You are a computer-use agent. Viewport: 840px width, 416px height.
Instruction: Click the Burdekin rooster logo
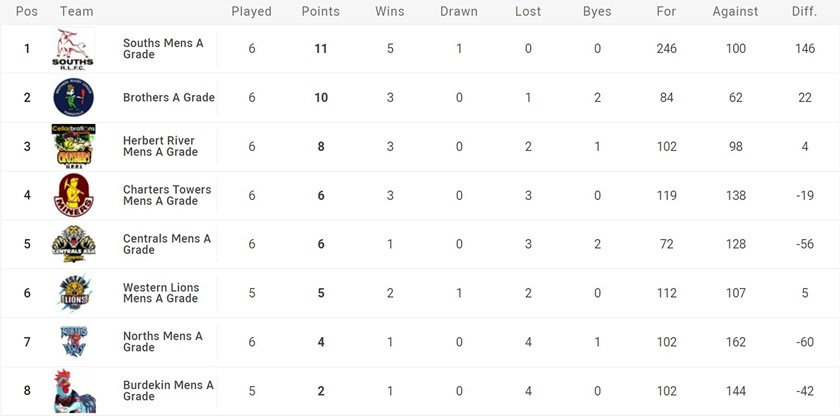[73, 390]
